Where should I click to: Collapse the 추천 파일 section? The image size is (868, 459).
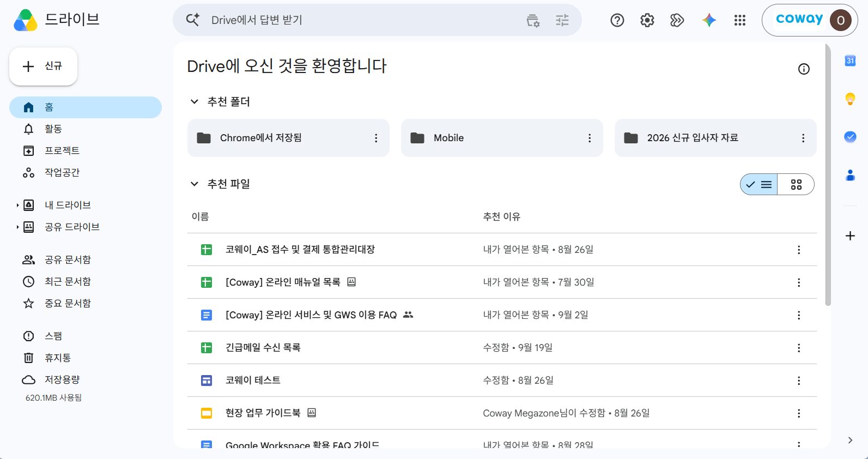[194, 184]
